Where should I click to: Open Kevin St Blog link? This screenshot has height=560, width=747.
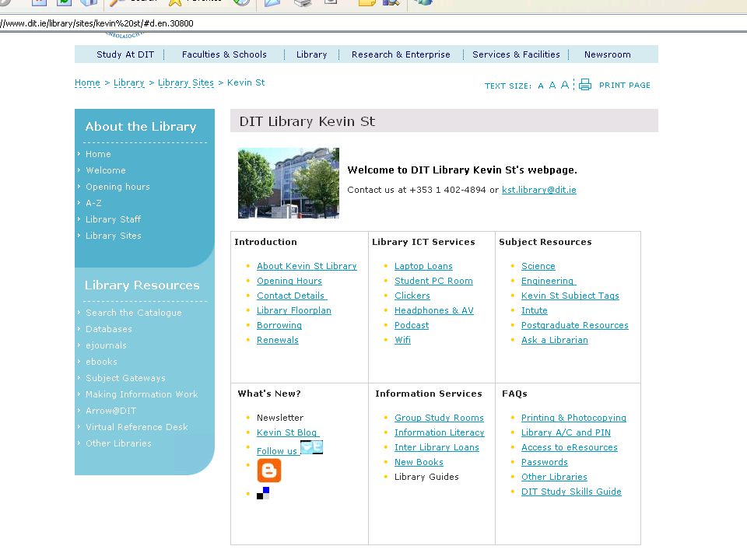pos(287,432)
